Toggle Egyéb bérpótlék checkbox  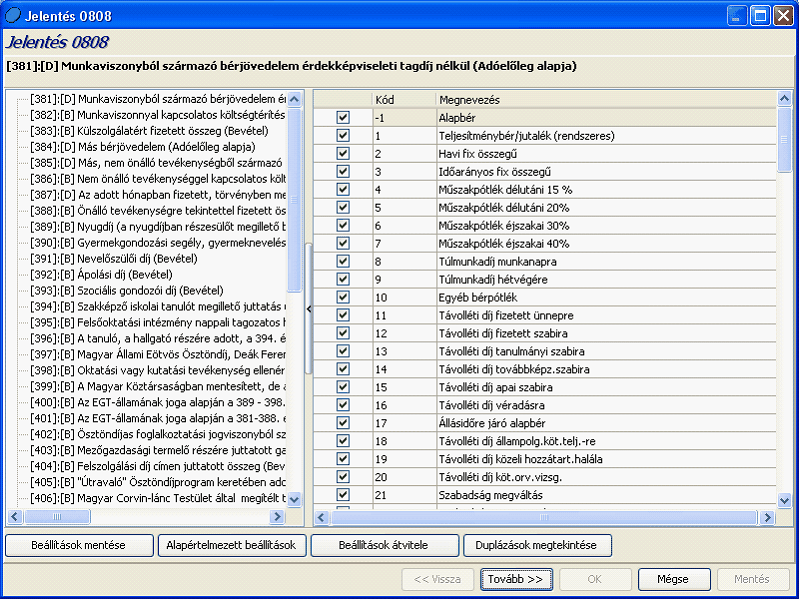pos(343,297)
